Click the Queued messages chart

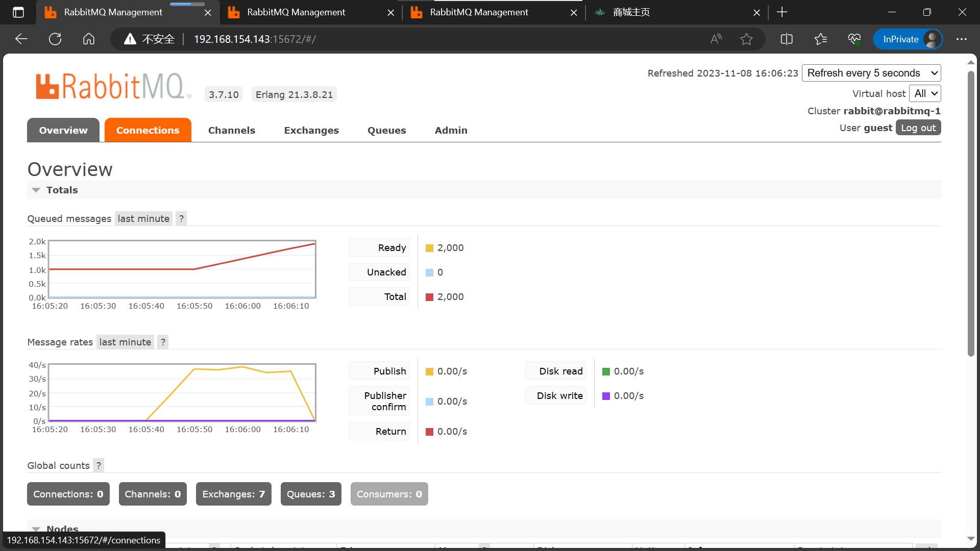click(x=182, y=269)
